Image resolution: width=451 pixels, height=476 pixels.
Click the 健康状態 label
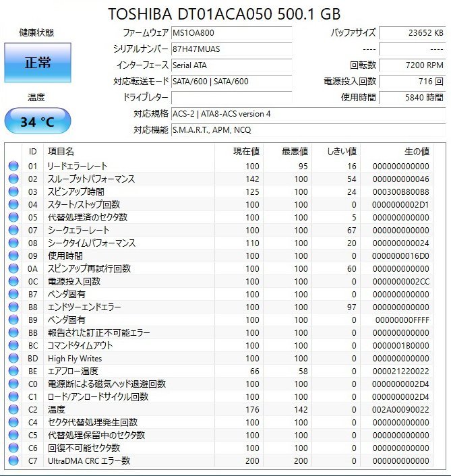tap(36, 32)
